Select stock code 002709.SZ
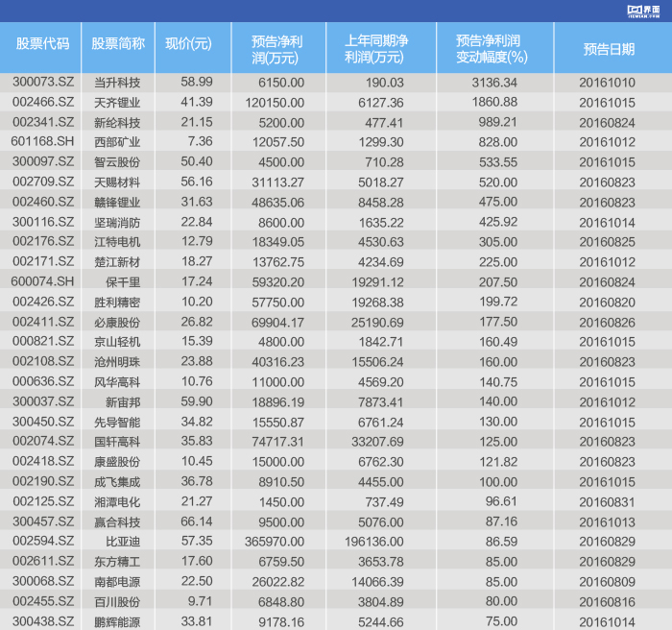The width and height of the screenshot is (672, 630). click(43, 182)
